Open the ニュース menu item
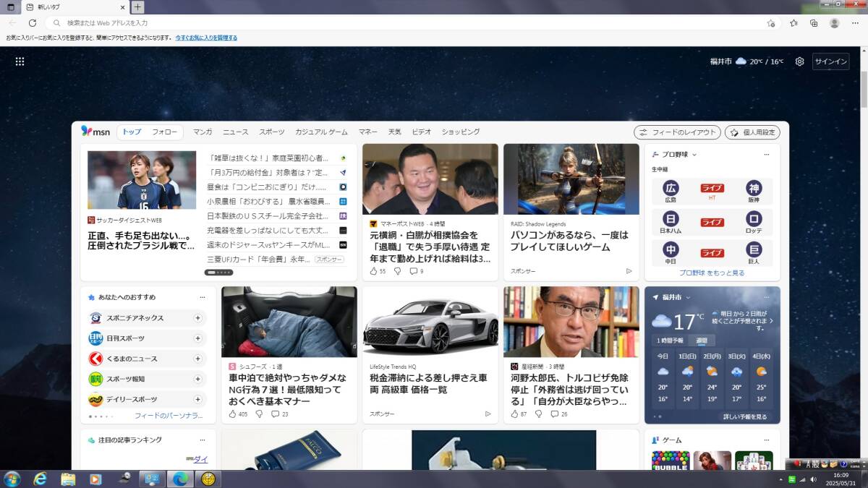Image resolution: width=868 pixels, height=488 pixels. (x=235, y=132)
